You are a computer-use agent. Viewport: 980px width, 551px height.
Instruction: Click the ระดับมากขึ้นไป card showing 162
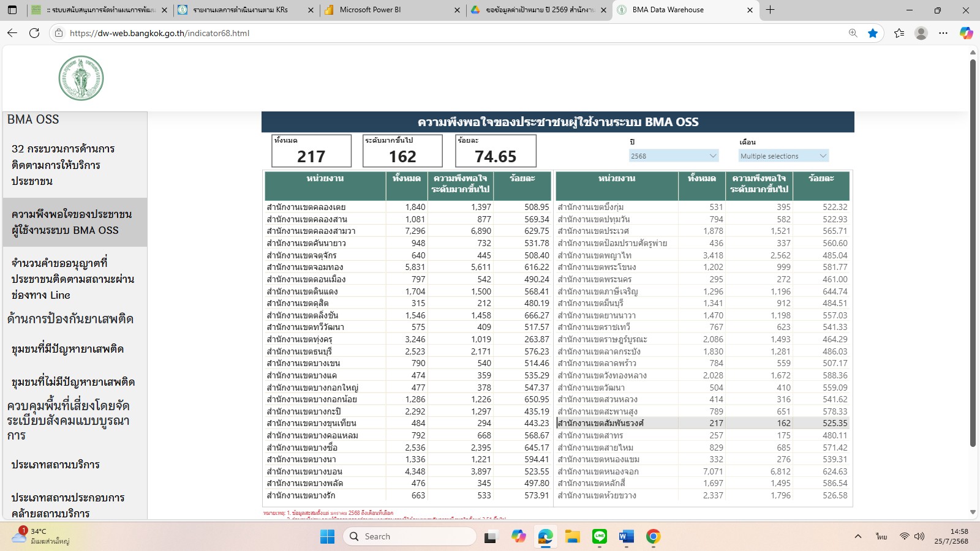(402, 151)
